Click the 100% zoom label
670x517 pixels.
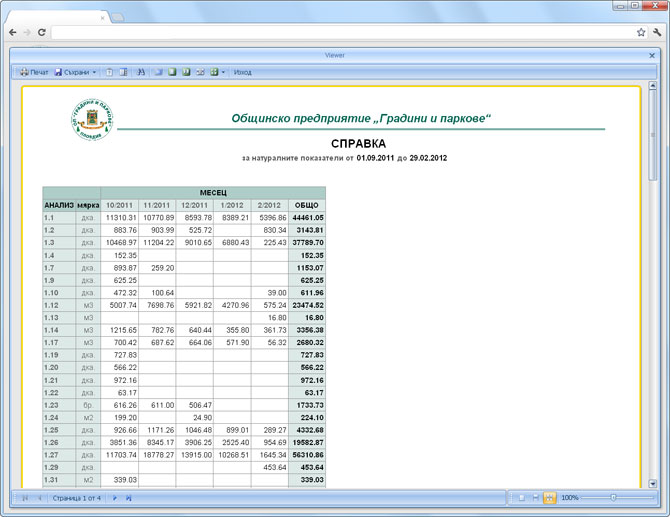570,498
